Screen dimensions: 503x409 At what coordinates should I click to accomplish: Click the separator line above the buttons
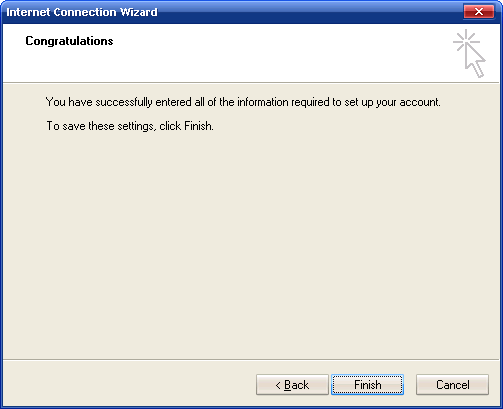(251, 360)
